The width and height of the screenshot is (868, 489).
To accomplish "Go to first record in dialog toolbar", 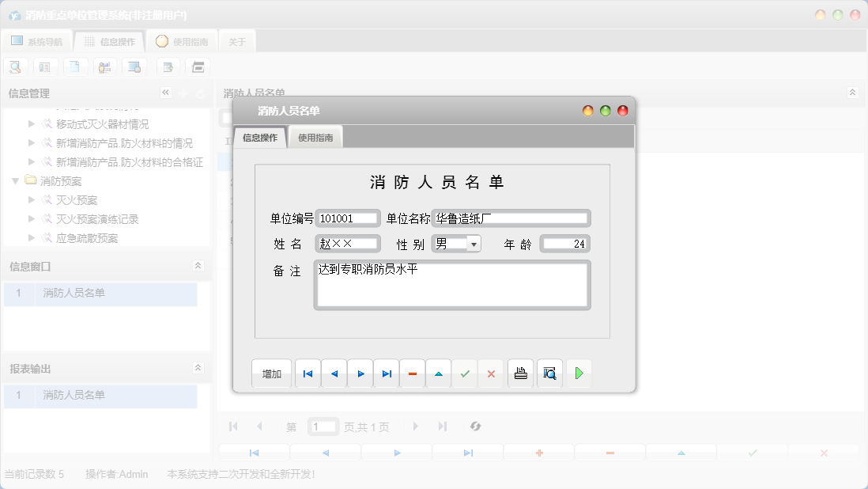I will click(308, 373).
